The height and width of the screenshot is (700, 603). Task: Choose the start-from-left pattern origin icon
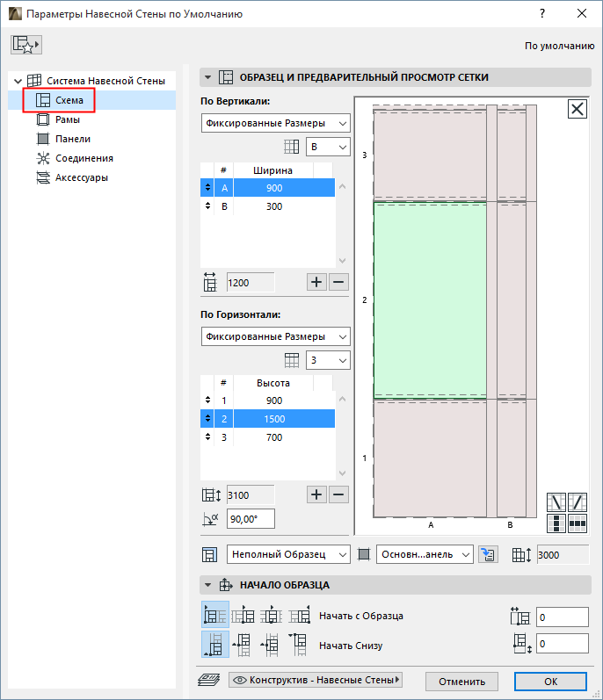(x=215, y=615)
